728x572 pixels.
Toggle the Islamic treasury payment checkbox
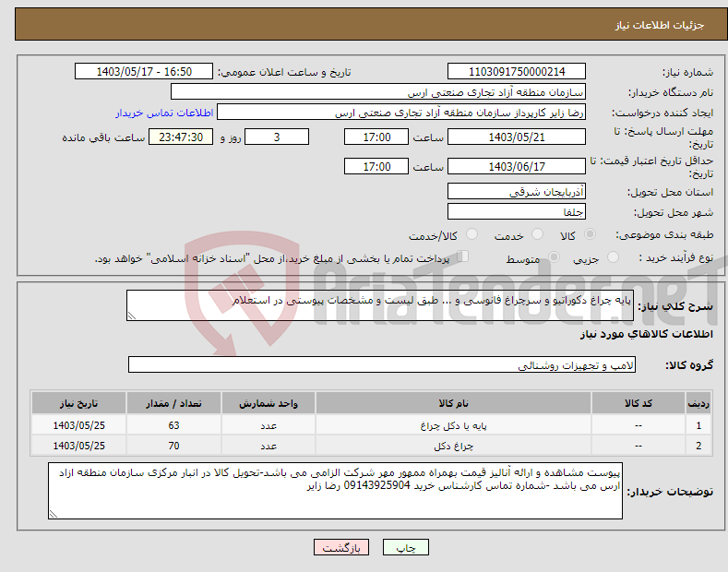pyautogui.click(x=463, y=256)
